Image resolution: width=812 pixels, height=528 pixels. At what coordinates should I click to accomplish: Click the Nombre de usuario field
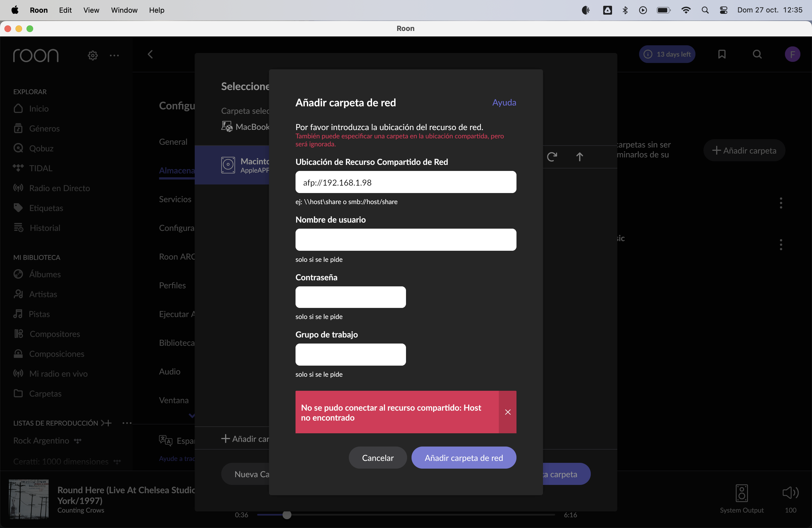click(406, 240)
